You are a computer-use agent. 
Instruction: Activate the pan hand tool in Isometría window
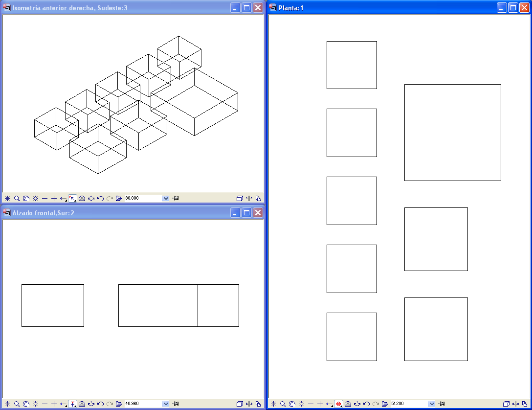click(x=26, y=199)
